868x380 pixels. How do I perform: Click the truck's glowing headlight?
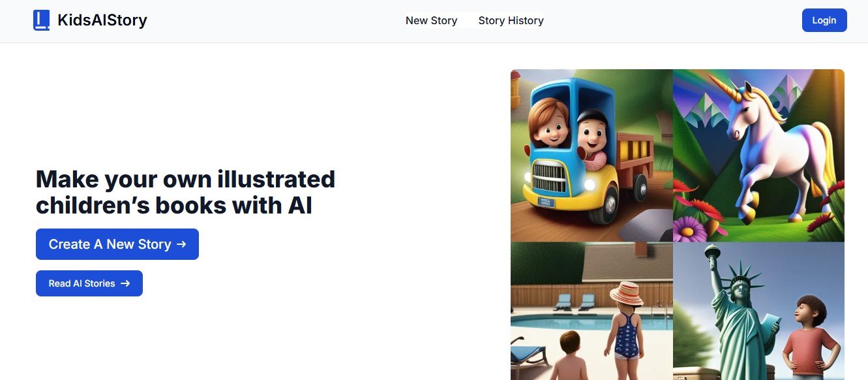click(591, 185)
